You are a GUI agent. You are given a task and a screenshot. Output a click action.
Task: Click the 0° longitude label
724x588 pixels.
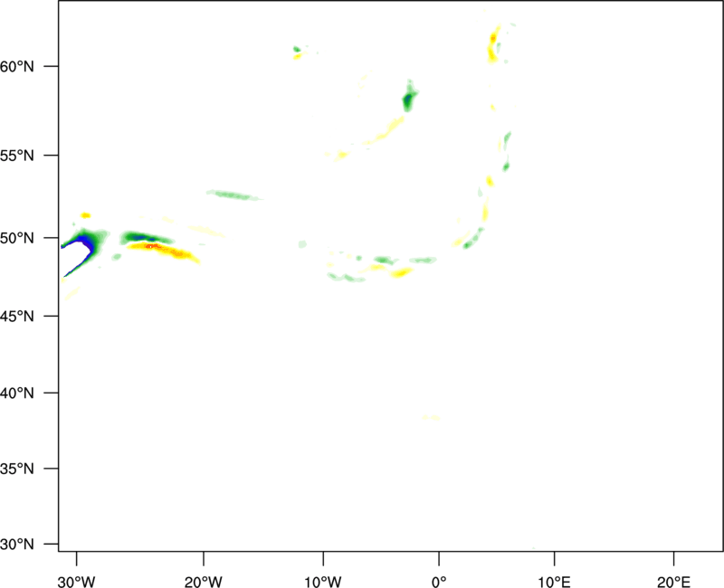tap(439, 582)
